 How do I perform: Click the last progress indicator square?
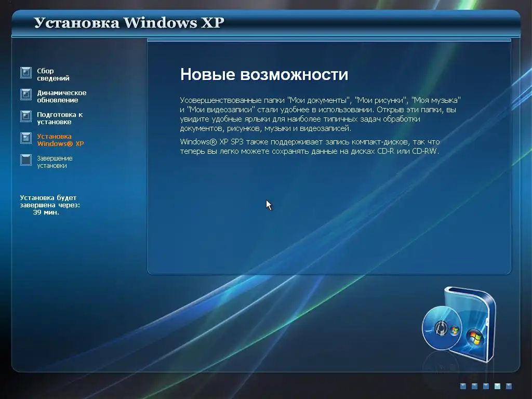(x=509, y=386)
